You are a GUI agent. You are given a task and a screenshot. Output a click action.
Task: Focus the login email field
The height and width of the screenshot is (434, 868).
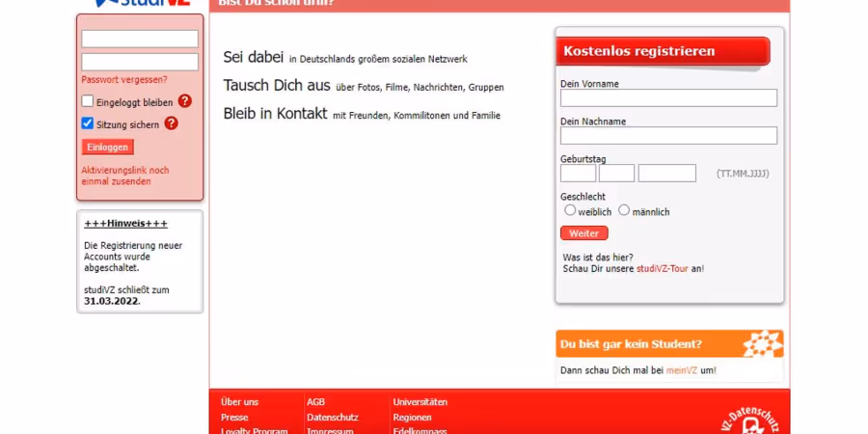tap(140, 39)
